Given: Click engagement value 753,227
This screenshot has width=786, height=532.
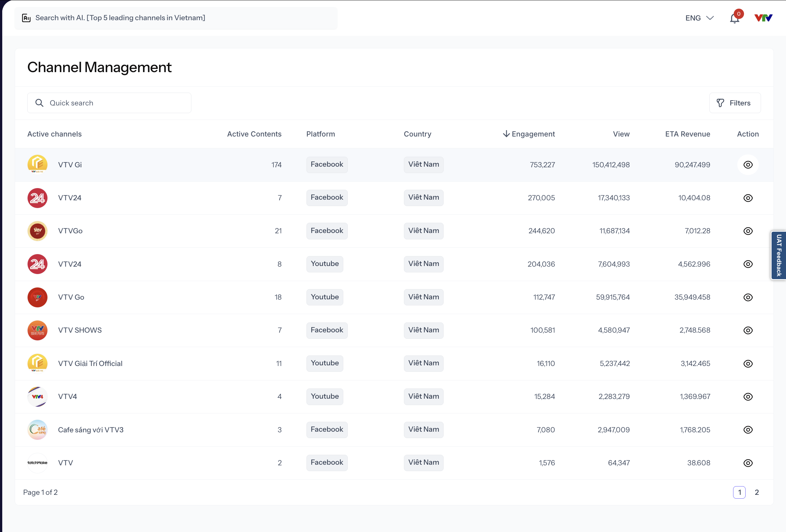Looking at the screenshot, I should (542, 165).
